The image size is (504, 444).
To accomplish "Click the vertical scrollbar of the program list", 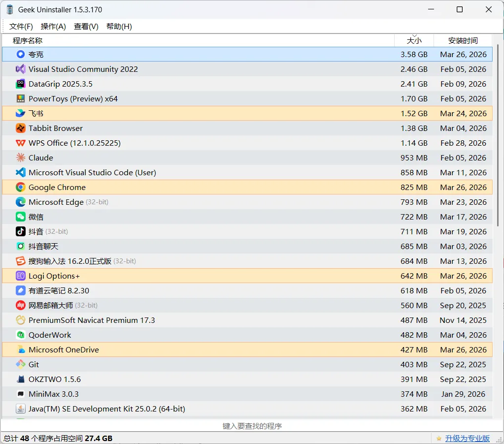I will (x=498, y=135).
